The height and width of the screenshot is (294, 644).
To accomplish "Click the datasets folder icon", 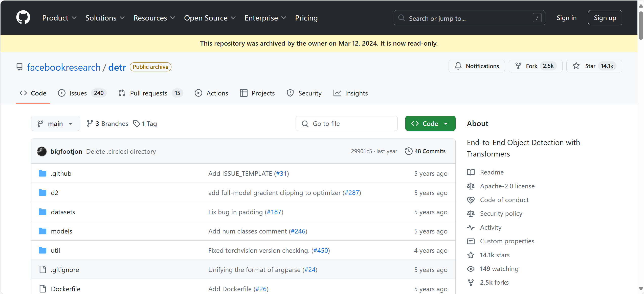I will click(x=42, y=212).
